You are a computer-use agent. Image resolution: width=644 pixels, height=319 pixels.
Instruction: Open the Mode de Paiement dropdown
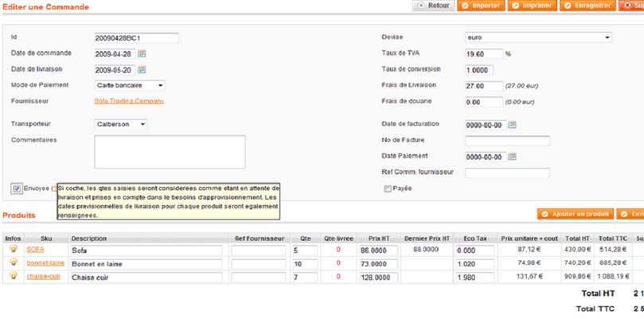point(129,85)
